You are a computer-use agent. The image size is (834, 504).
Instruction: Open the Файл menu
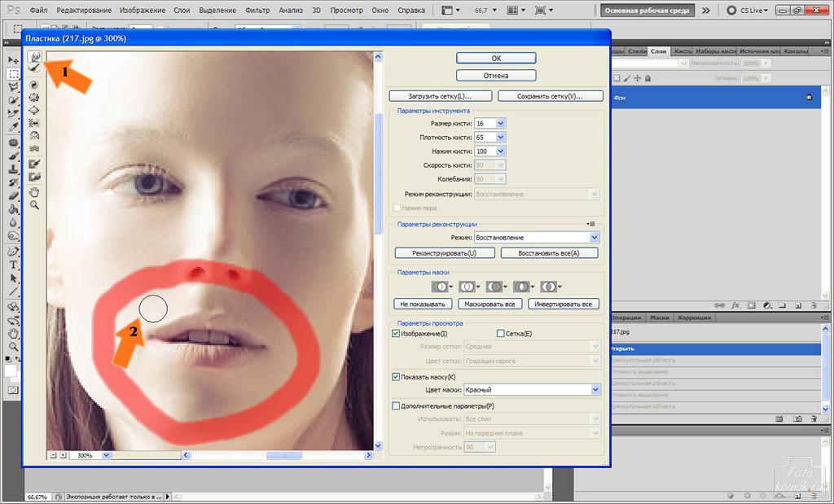pos(38,10)
